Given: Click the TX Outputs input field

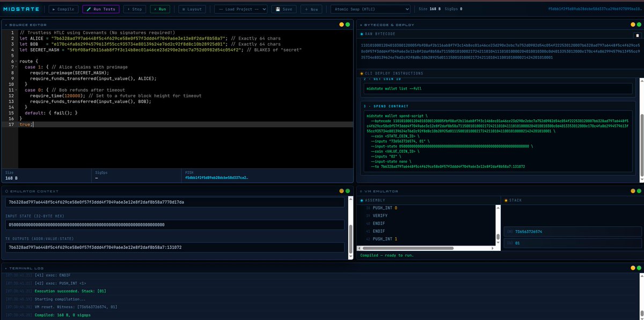Looking at the screenshot, I should tap(175, 248).
